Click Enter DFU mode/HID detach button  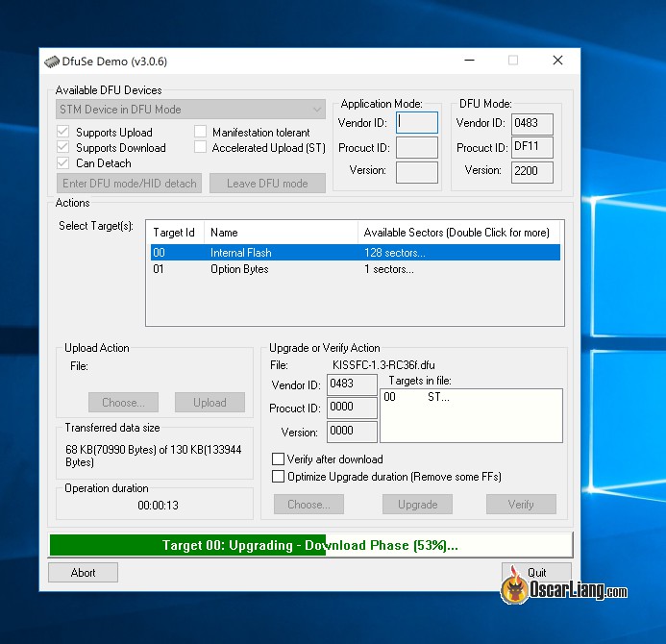(129, 184)
